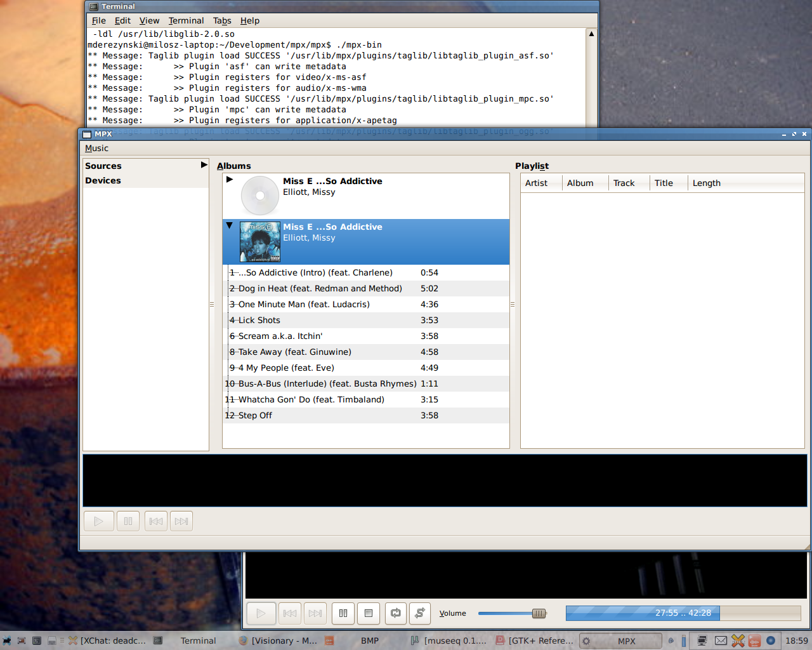812x650 pixels.
Task: Click the MPX play button
Action: (x=98, y=521)
